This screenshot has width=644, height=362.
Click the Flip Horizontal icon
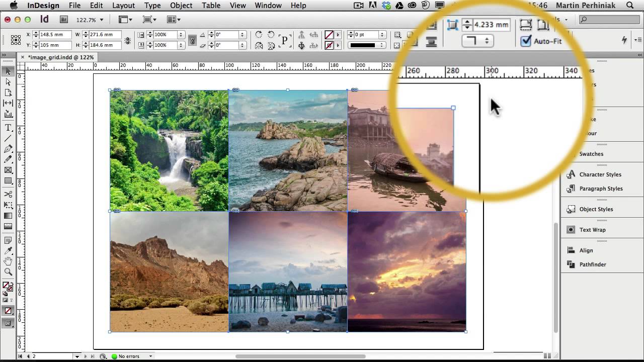point(259,45)
